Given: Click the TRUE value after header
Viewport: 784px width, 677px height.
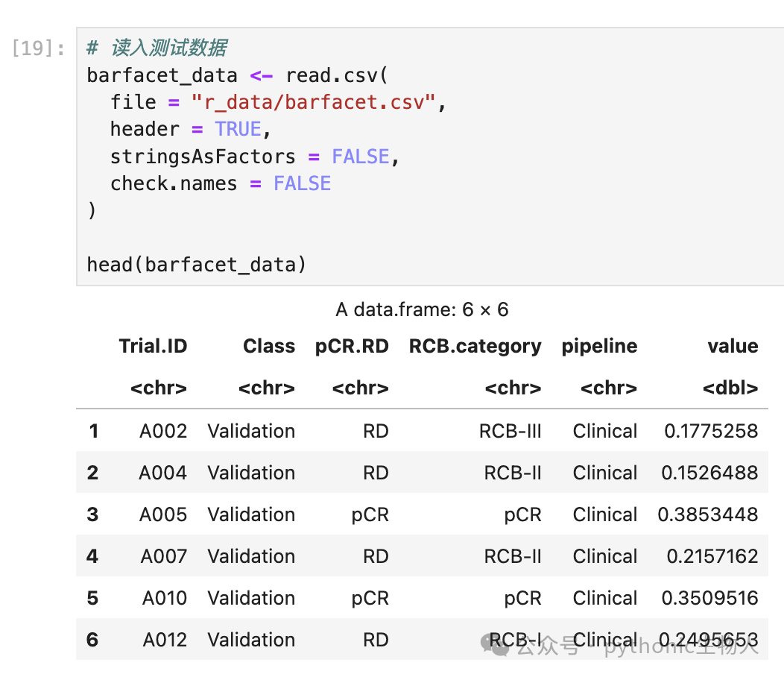Looking at the screenshot, I should click(x=238, y=129).
